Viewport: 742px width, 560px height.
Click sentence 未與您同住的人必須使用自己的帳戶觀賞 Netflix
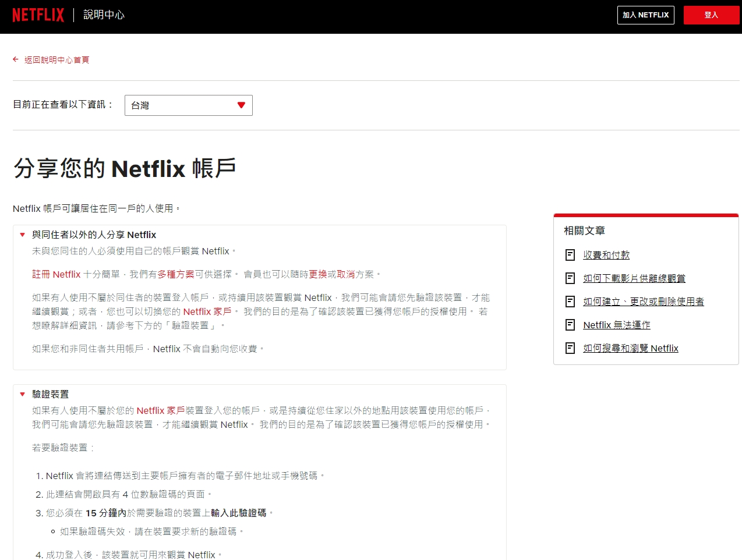pyautogui.click(x=135, y=251)
